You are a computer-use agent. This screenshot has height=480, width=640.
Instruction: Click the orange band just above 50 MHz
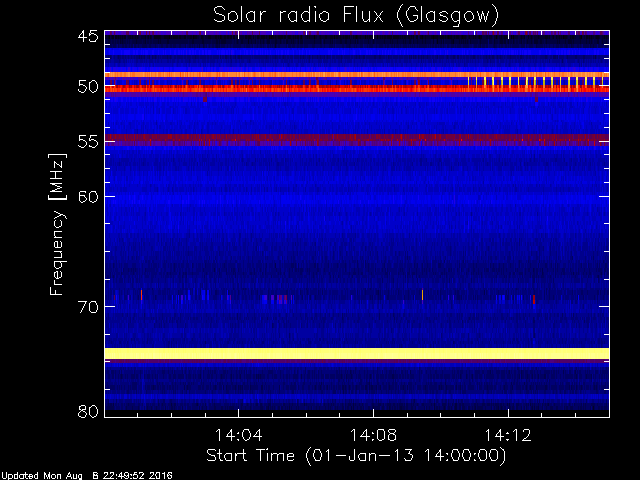(x=357, y=75)
